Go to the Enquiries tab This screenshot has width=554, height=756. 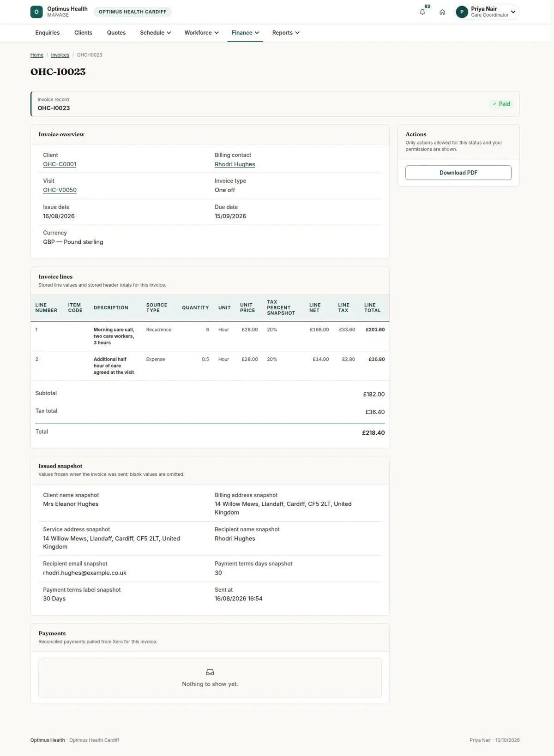pyautogui.click(x=48, y=33)
